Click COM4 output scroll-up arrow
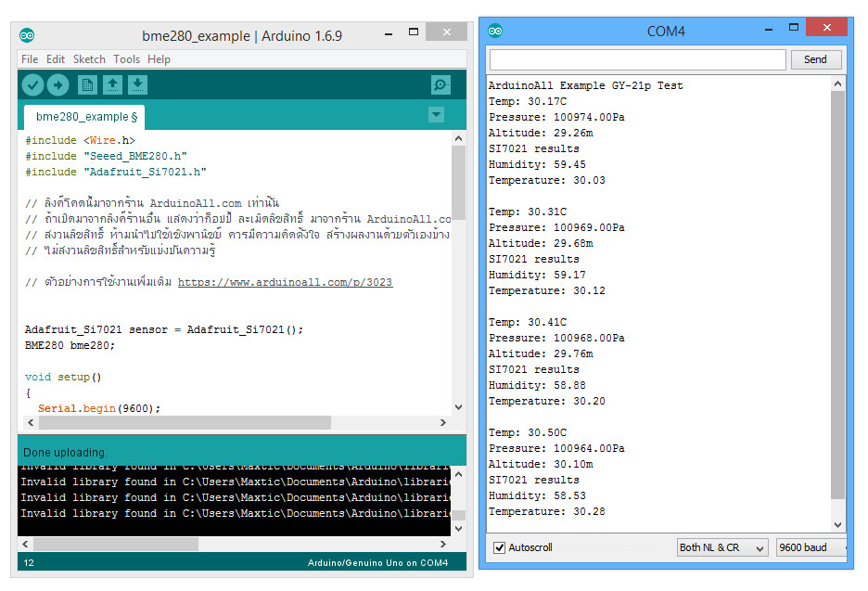Screen dimensions: 868x591 838,84
